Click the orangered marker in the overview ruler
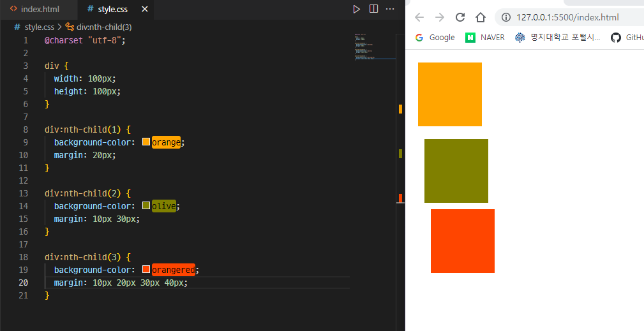644x331 pixels. coord(400,198)
